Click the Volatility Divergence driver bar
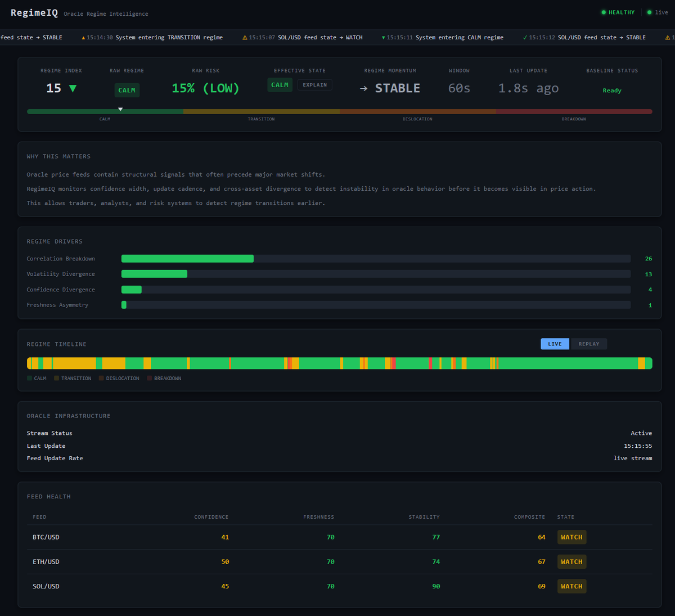 point(376,274)
